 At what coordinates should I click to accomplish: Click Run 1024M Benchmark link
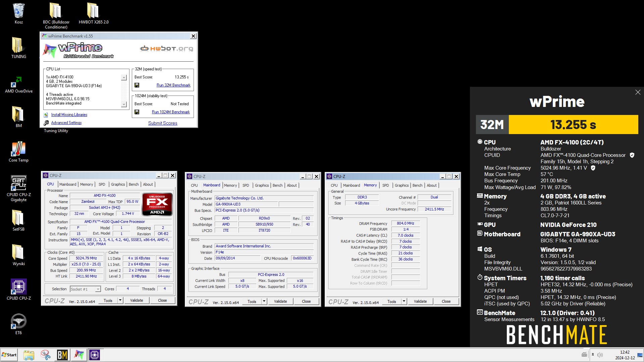171,112
